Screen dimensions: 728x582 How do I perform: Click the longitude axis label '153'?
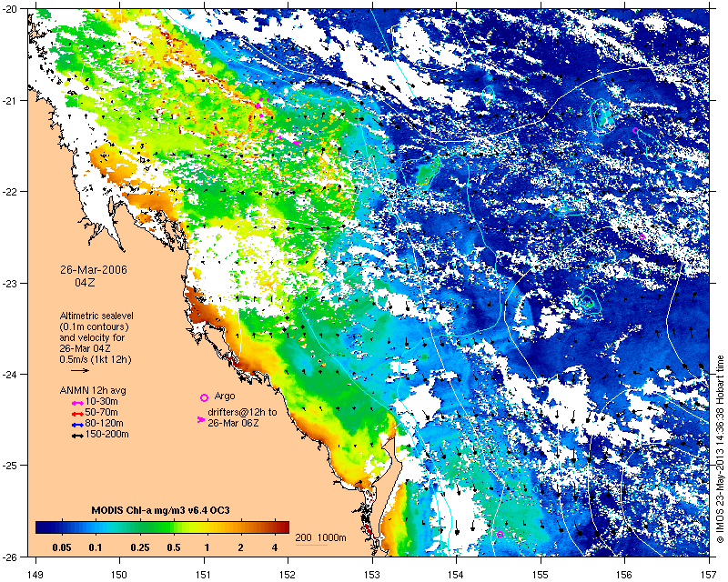[x=372, y=574]
